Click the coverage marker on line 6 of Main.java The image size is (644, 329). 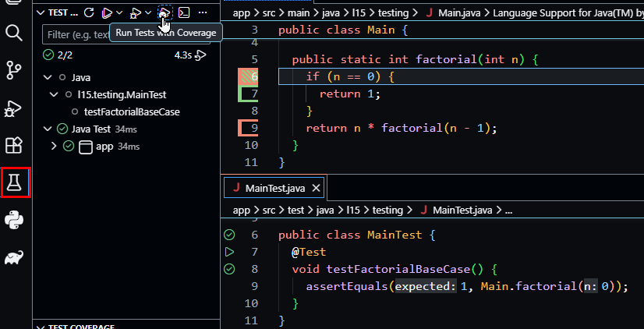click(248, 76)
